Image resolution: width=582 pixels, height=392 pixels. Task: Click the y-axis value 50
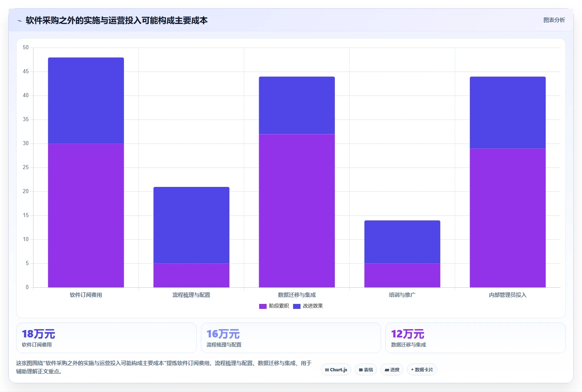click(x=26, y=48)
